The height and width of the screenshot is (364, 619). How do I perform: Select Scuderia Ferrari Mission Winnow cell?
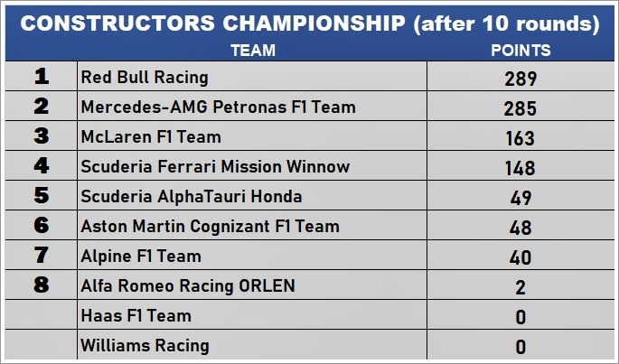tap(215, 167)
